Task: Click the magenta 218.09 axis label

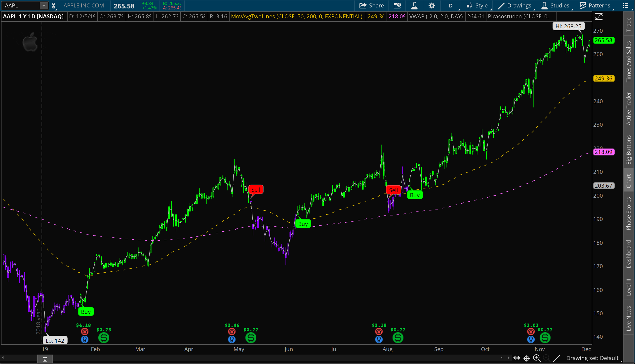Action: (603, 152)
